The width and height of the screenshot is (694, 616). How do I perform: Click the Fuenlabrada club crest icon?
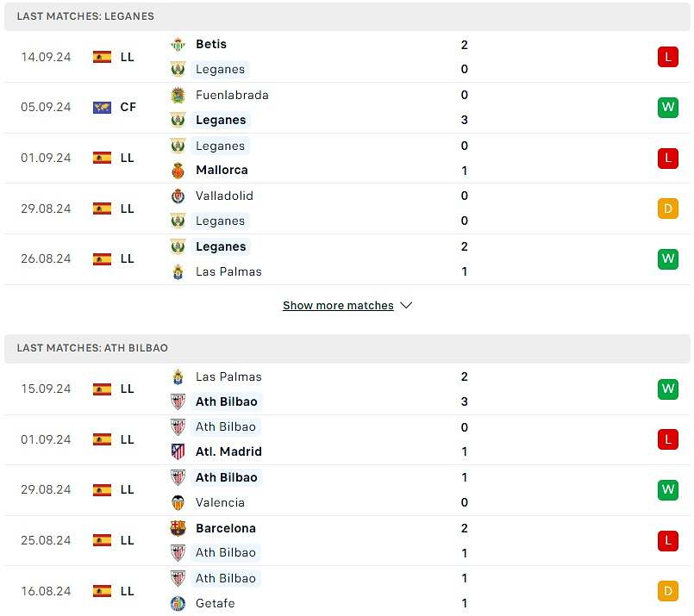tap(178, 95)
